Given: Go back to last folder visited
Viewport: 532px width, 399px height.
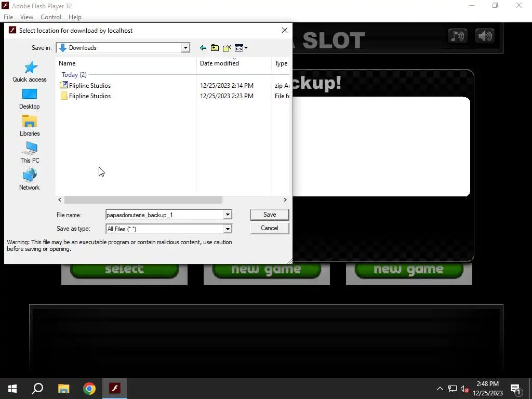Looking at the screenshot, I should pos(203,48).
